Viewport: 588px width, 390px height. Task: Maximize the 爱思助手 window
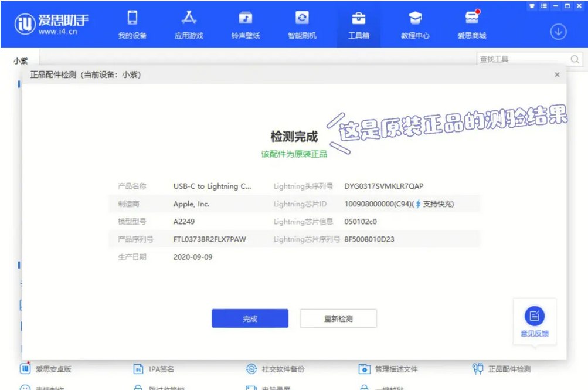(567, 6)
